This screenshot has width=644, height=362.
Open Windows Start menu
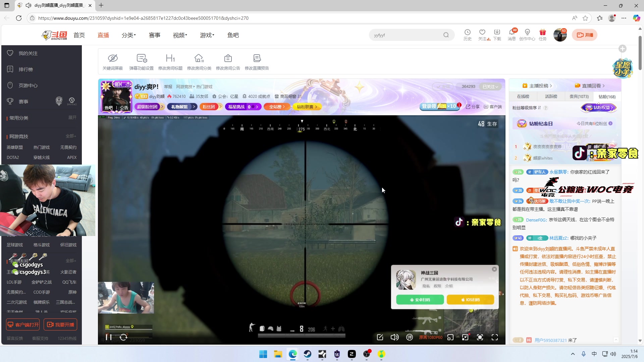(263, 354)
